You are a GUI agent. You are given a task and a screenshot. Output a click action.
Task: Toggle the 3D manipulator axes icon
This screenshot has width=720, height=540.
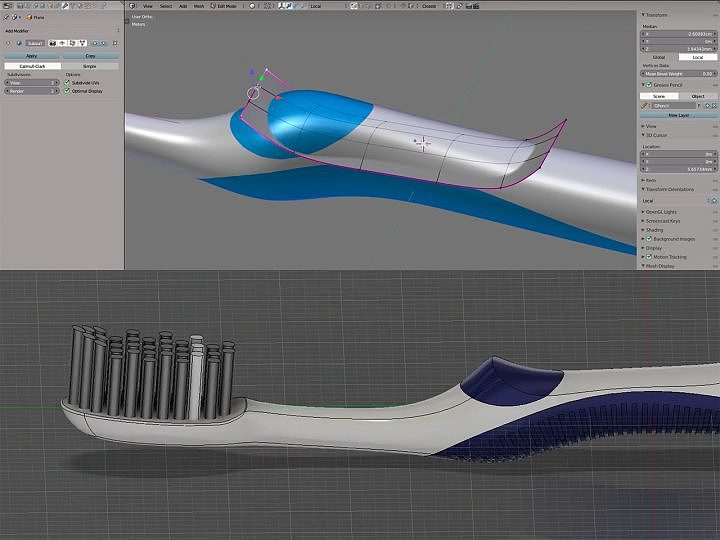[x=281, y=6]
